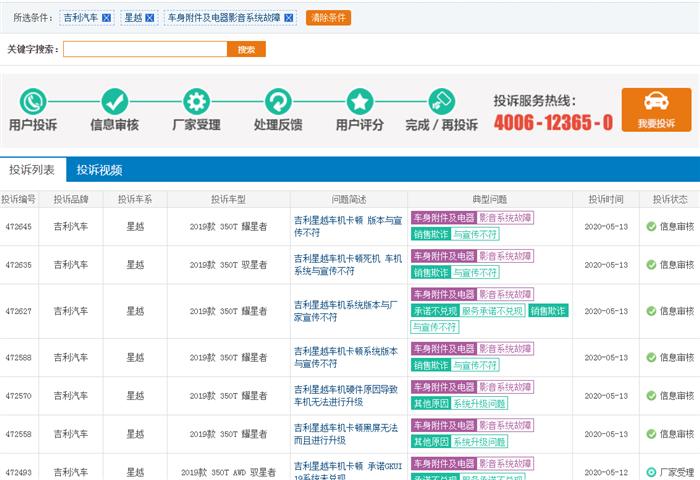Remove the 吉利汽车 filter condition
700x480 pixels.
pos(106,18)
